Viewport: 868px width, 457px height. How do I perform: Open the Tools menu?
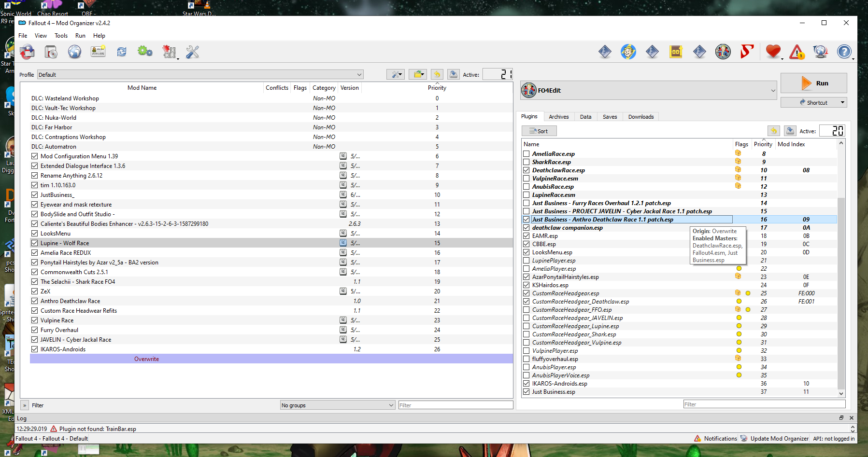pos(61,35)
